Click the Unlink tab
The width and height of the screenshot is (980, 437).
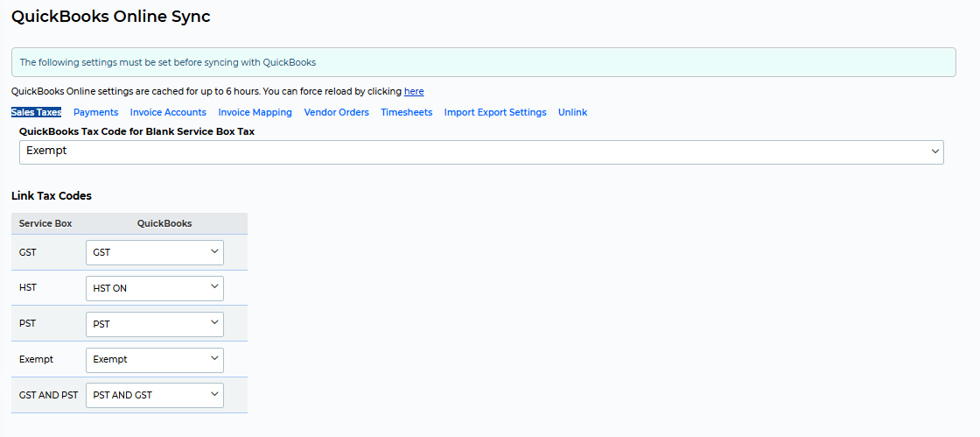(572, 112)
